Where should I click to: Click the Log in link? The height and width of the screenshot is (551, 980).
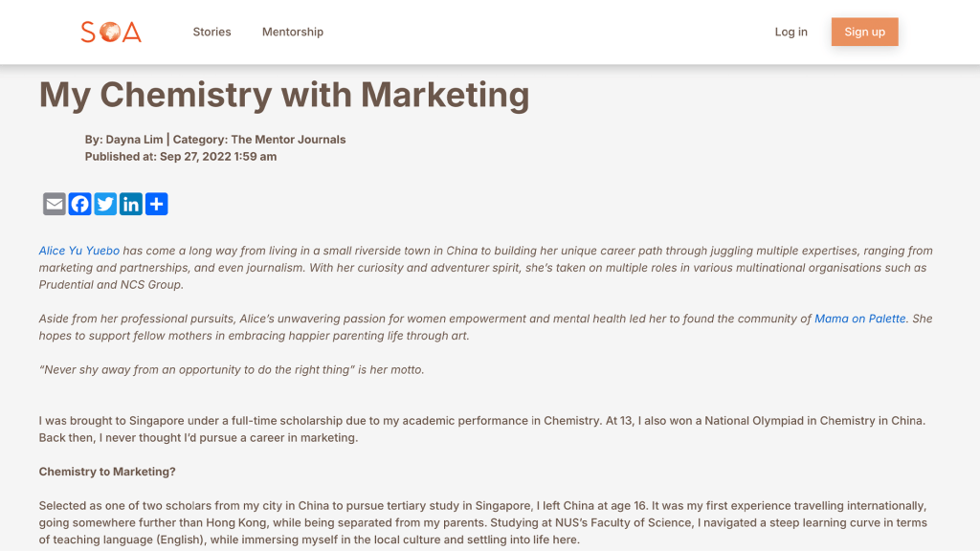tap(791, 32)
